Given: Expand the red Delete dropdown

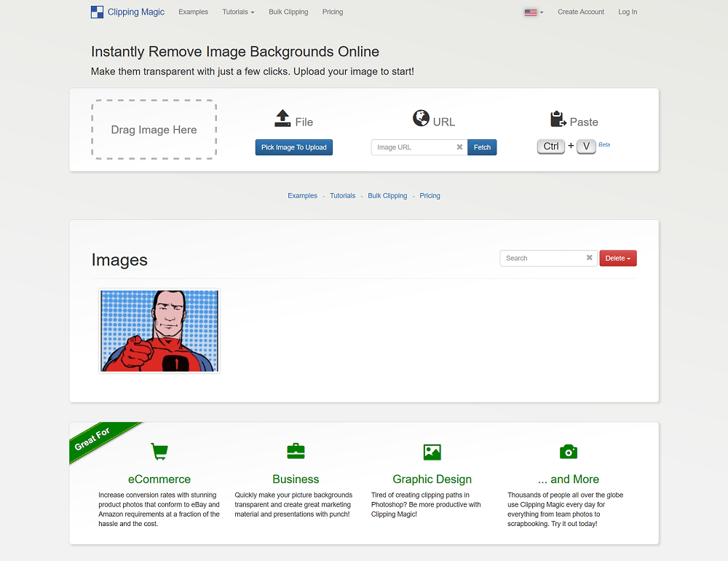Looking at the screenshot, I should click(x=618, y=259).
